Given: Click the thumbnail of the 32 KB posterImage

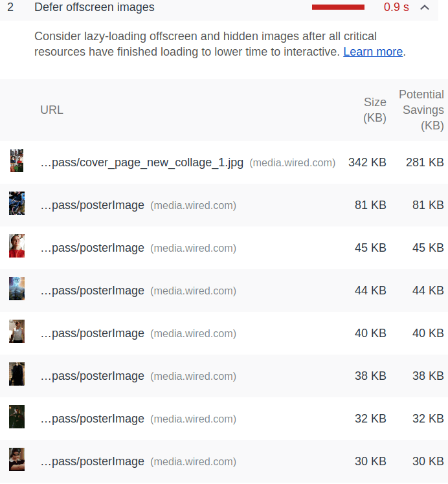Looking at the screenshot, I should tap(17, 417).
